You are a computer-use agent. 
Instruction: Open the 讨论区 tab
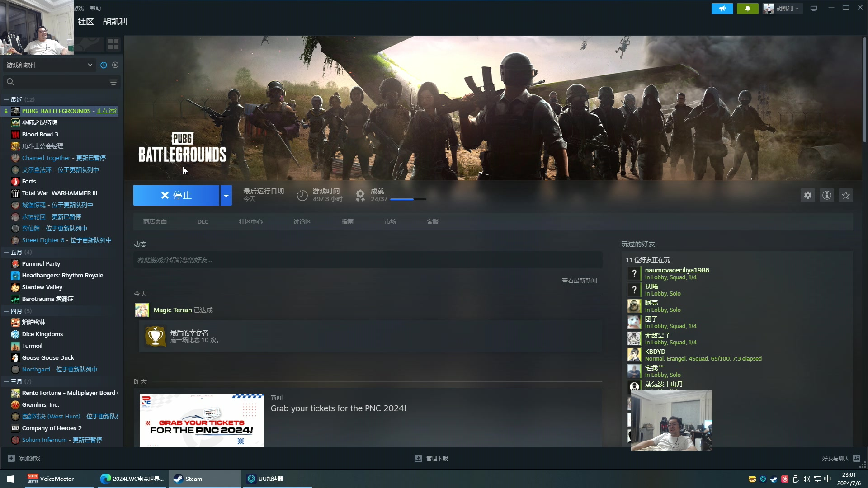click(302, 222)
